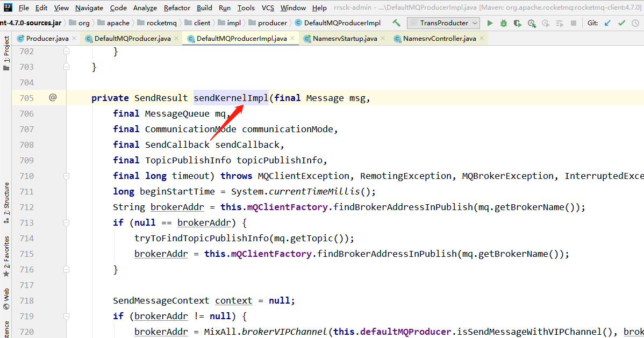Image resolution: width=644 pixels, height=338 pixels.
Task: Open the Build menu
Action: tap(204, 8)
